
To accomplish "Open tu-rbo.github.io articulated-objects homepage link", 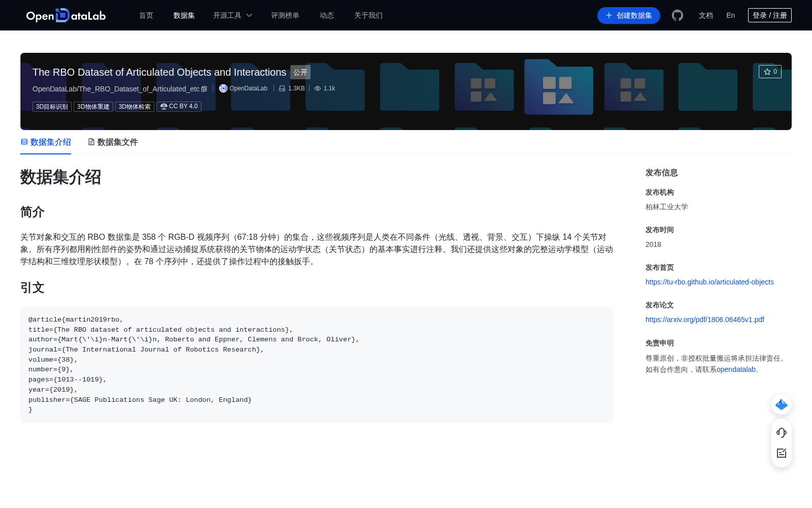I will 709,282.
